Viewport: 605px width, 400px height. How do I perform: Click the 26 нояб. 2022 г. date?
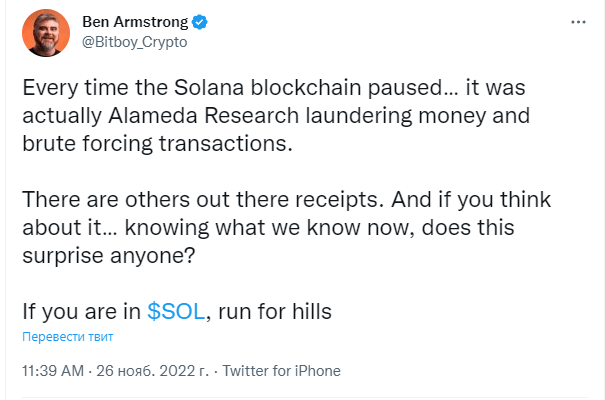(x=152, y=371)
